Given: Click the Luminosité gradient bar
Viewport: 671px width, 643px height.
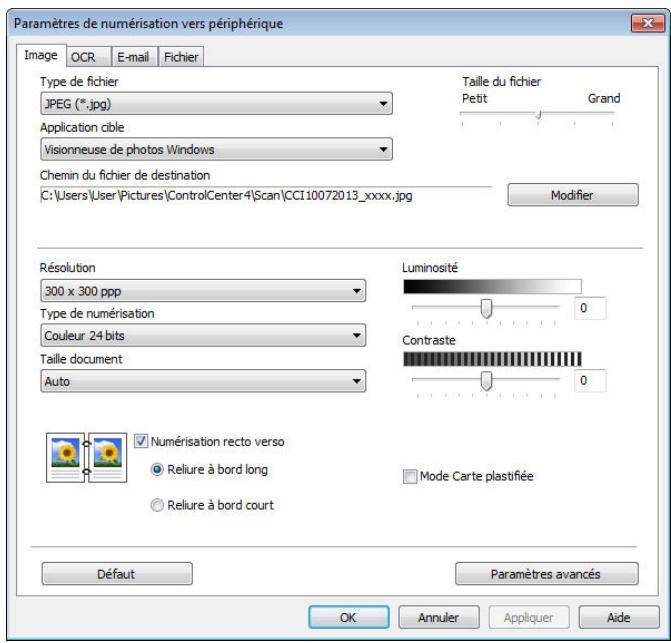Looking at the screenshot, I should (492, 287).
